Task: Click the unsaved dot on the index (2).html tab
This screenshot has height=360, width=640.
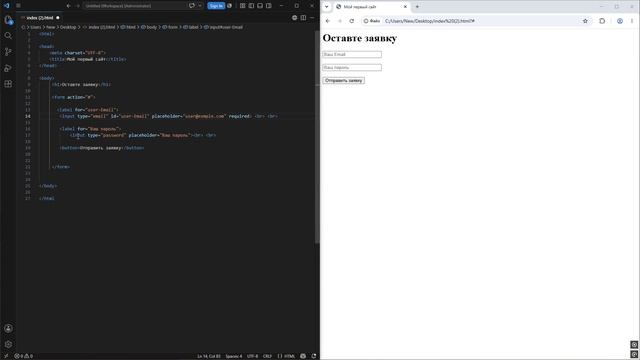Action: point(58,18)
